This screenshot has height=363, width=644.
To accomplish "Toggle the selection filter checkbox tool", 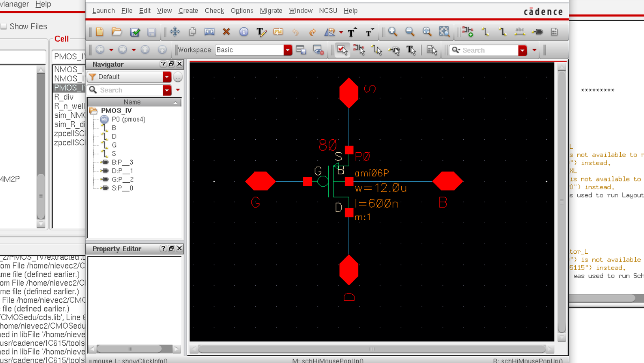I will click(x=342, y=50).
